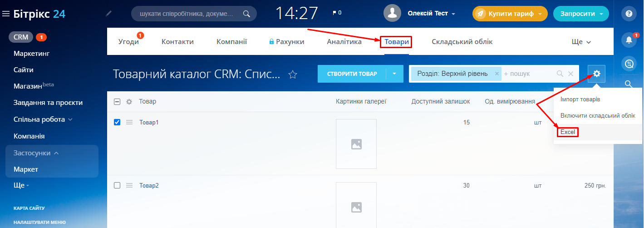Image resolution: width=644 pixels, height=228 pixels.
Task: Click the Товар1 gallery image placeholder
Action: point(356,144)
